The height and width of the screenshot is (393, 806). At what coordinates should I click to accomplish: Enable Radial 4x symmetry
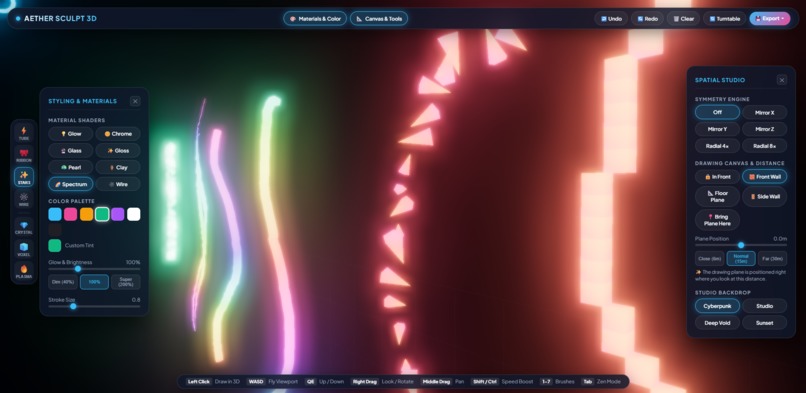tap(718, 146)
